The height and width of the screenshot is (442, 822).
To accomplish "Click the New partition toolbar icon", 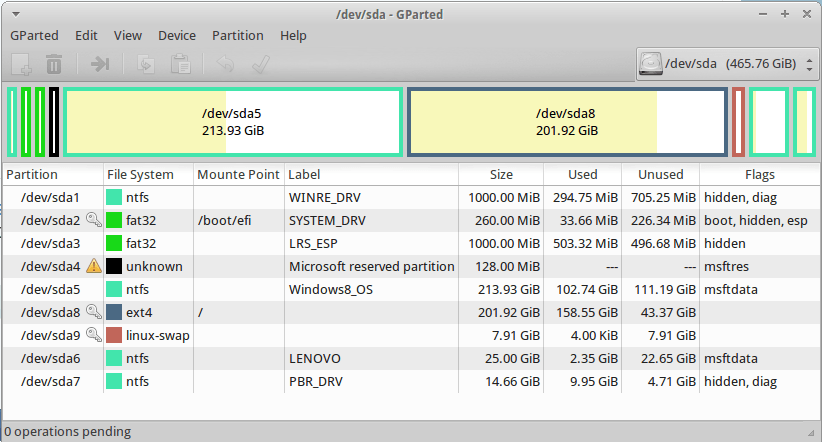I will 21,65.
